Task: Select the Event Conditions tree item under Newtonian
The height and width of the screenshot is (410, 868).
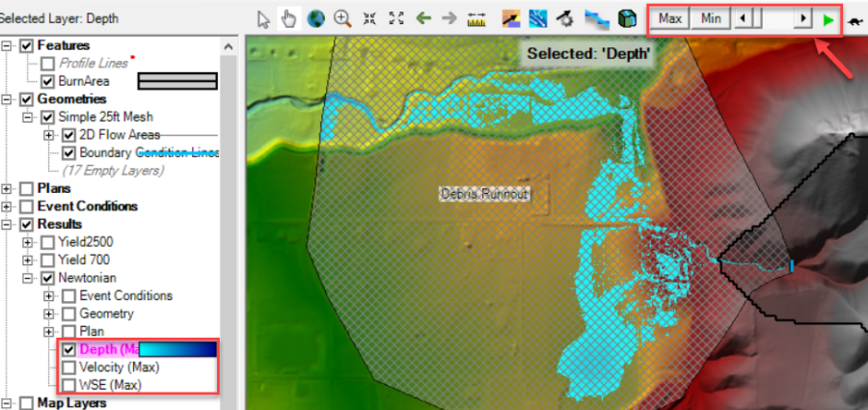Action: (125, 296)
